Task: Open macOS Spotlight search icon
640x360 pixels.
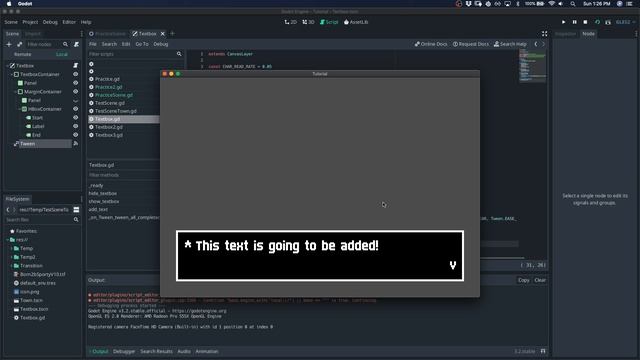Action: (x=573, y=4)
